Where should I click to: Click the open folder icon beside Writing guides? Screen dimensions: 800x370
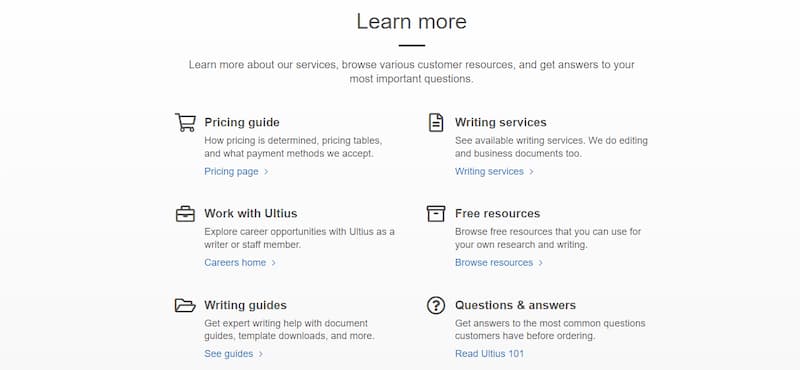click(185, 305)
